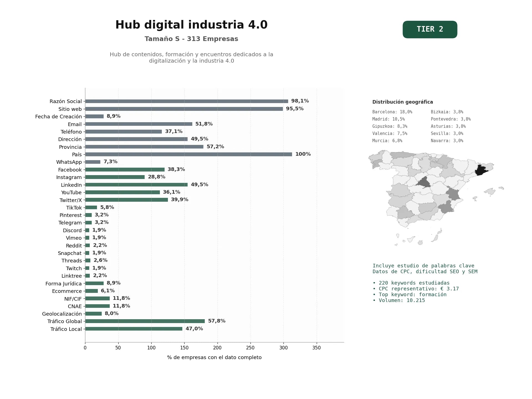Screen dimensions: 532x399
Task: Click the Razón Social bar label
Action: click(66, 101)
